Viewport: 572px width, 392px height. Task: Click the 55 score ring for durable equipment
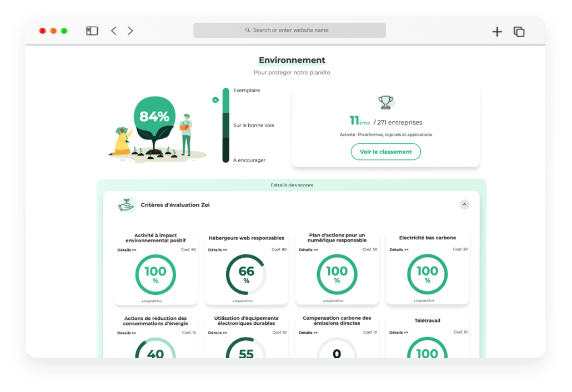(x=246, y=348)
